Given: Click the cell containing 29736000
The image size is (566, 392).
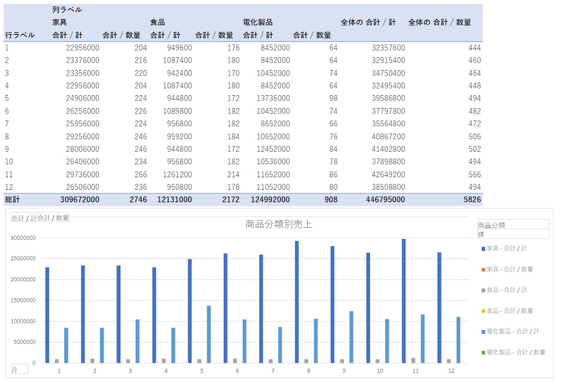Looking at the screenshot, I should point(83,174).
